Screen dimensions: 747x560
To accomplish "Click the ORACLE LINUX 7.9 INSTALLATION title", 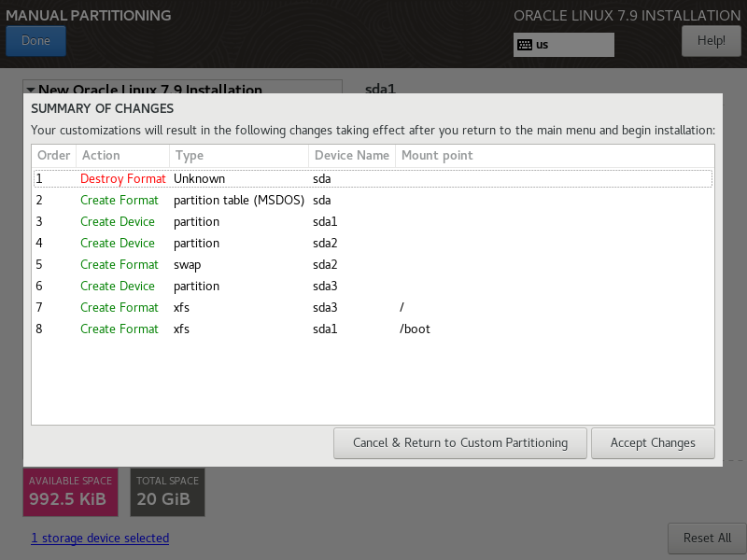I will (627, 15).
